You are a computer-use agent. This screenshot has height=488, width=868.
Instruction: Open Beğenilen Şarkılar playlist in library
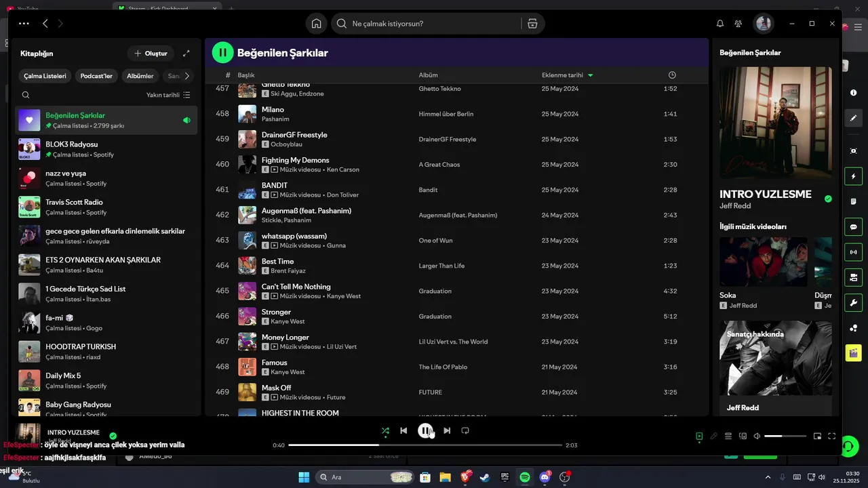tap(106, 120)
